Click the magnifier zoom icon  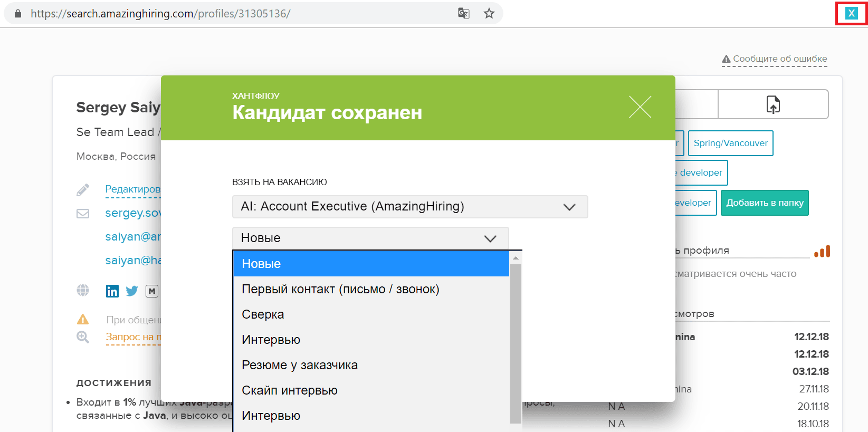[83, 337]
